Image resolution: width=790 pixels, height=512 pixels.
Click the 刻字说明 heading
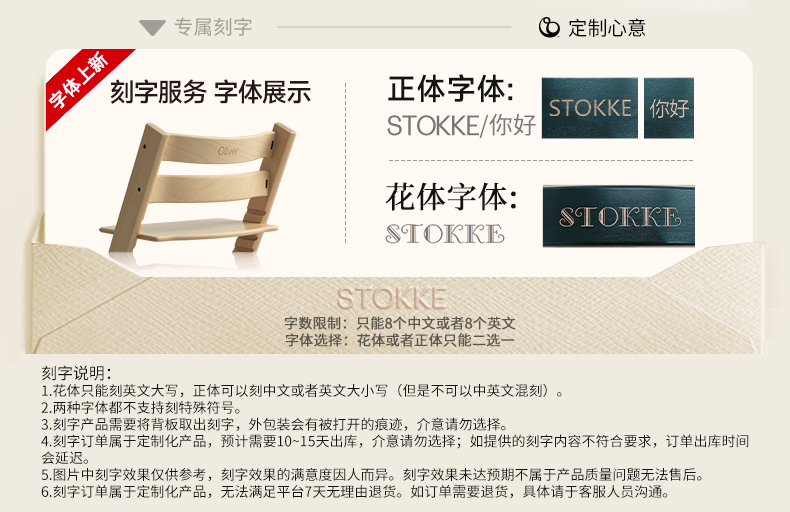point(77,373)
